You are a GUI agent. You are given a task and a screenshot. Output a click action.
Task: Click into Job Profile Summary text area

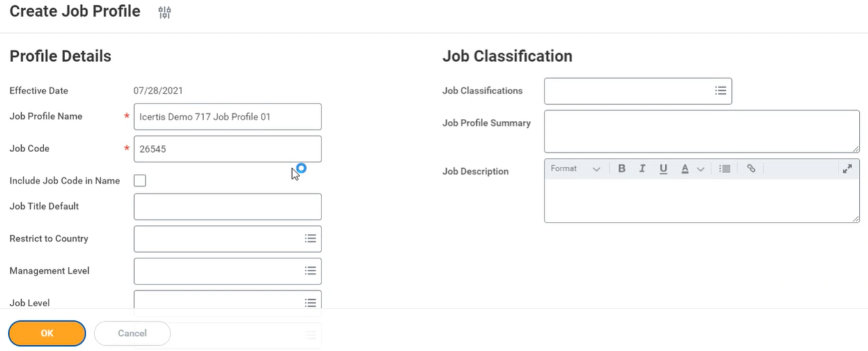[x=701, y=131]
